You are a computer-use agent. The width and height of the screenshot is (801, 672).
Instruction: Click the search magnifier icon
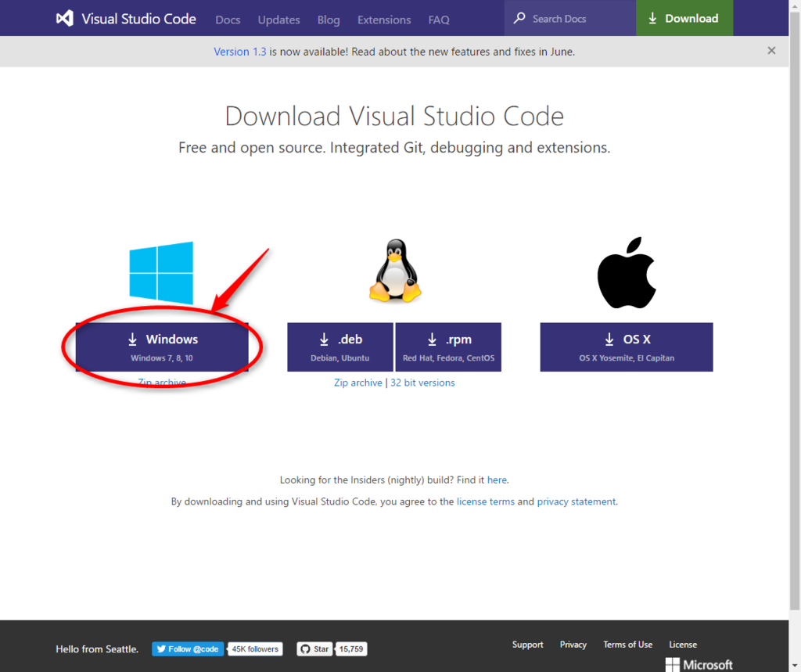pyautogui.click(x=519, y=19)
